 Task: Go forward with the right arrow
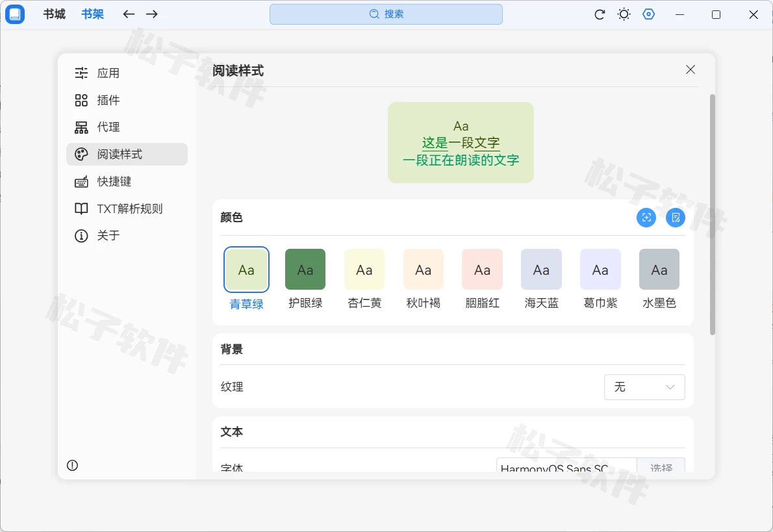pos(152,14)
